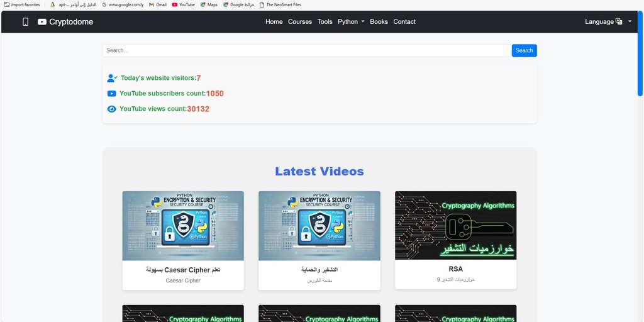Click the YouTube subscribers icon
644x322 pixels.
112,94
